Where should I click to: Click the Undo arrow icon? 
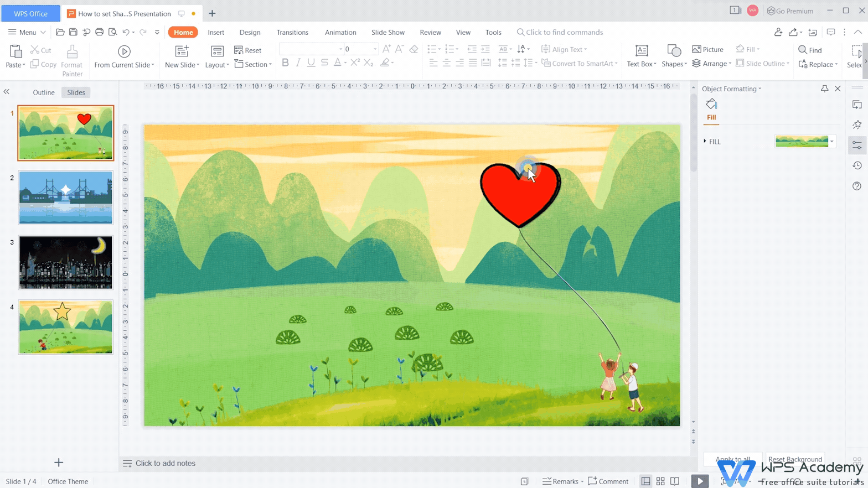click(x=126, y=32)
